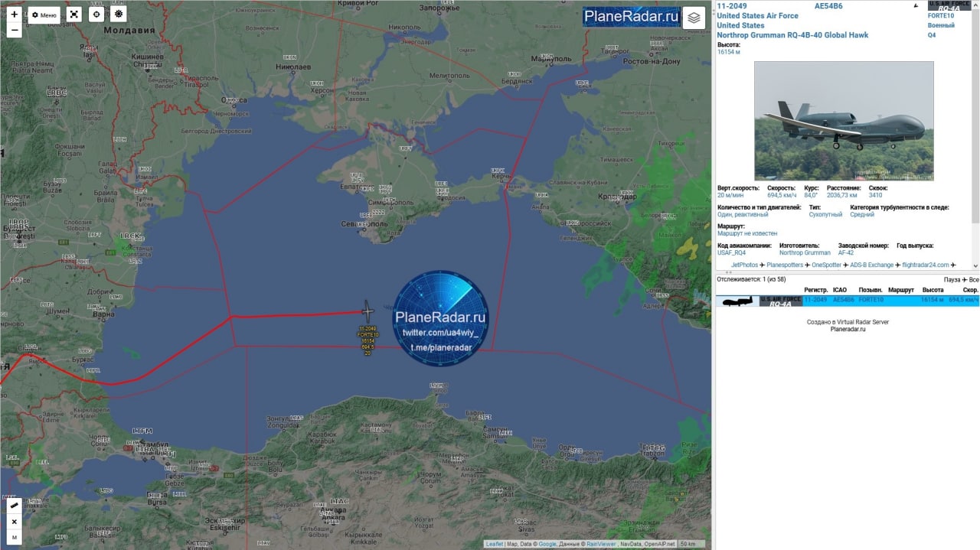Viewport: 980px width, 550px height.
Task: Open the Planespotters link
Action: (x=785, y=265)
